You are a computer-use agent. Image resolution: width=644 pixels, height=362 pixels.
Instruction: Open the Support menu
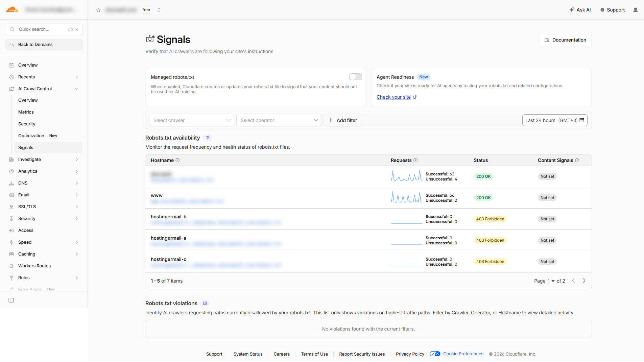613,10
